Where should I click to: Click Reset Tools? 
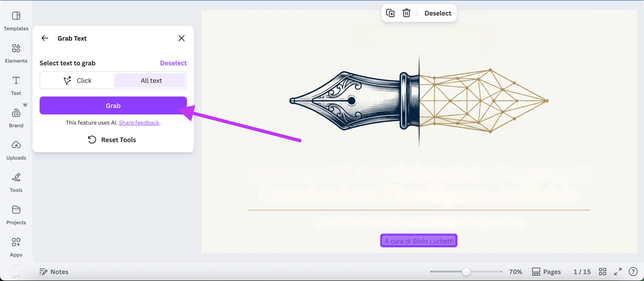coord(113,140)
